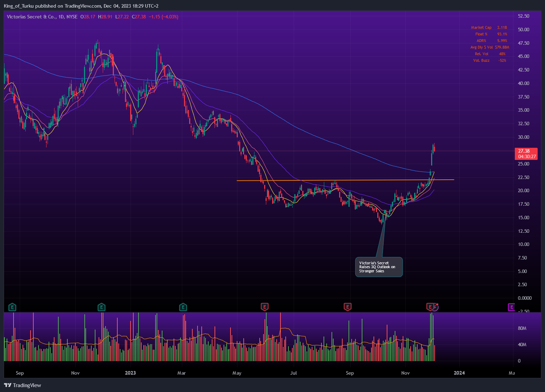Image resolution: width=545 pixels, height=392 pixels.
Task: Click the first green earnings marker near Sep
Action: point(12,307)
